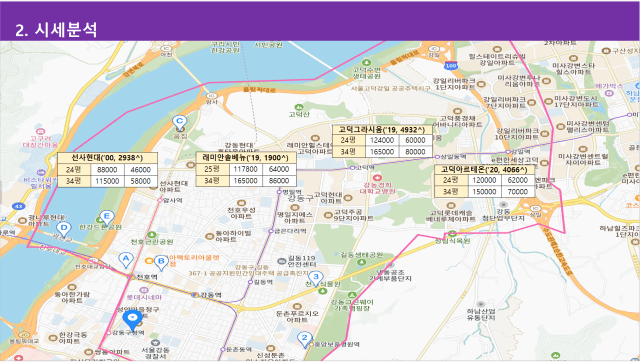Click the large blue heart location pin

[132, 320]
